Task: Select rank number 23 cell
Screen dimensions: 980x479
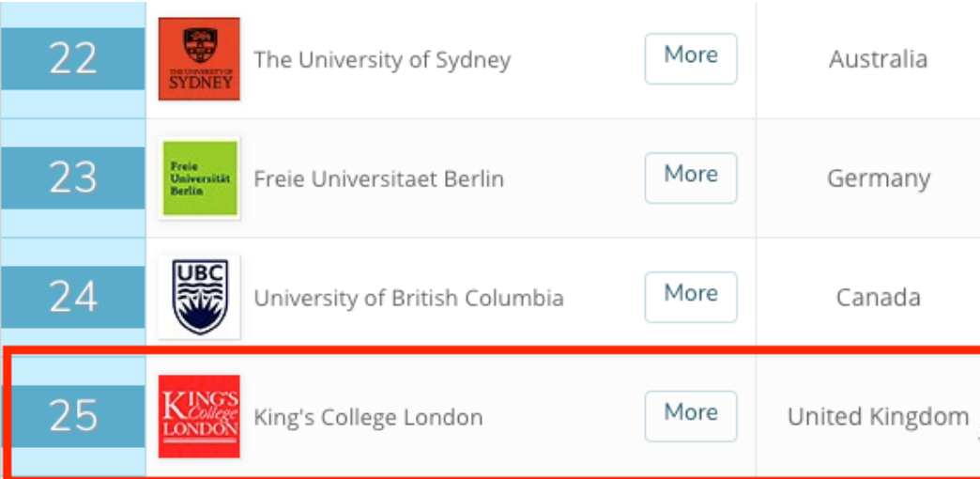Action: (73, 178)
